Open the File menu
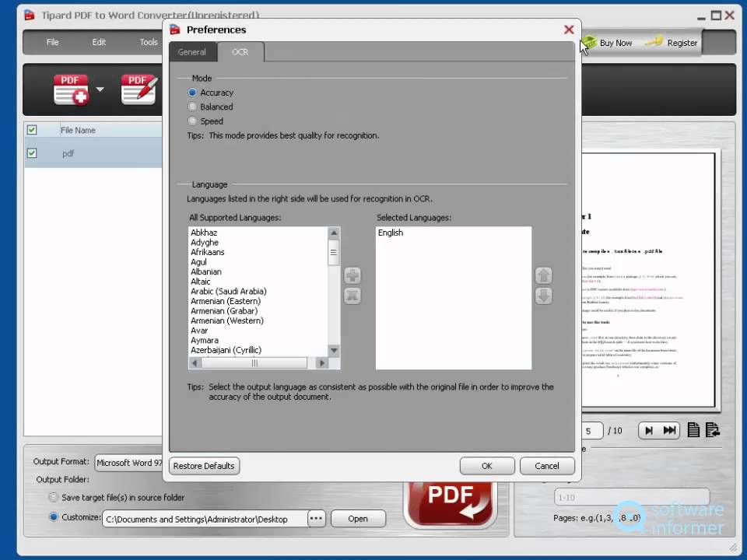The width and height of the screenshot is (747, 560). pos(52,42)
